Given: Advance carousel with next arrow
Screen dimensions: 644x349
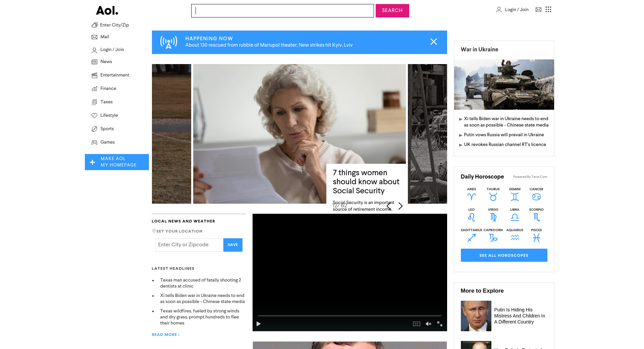Looking at the screenshot, I should [400, 206].
